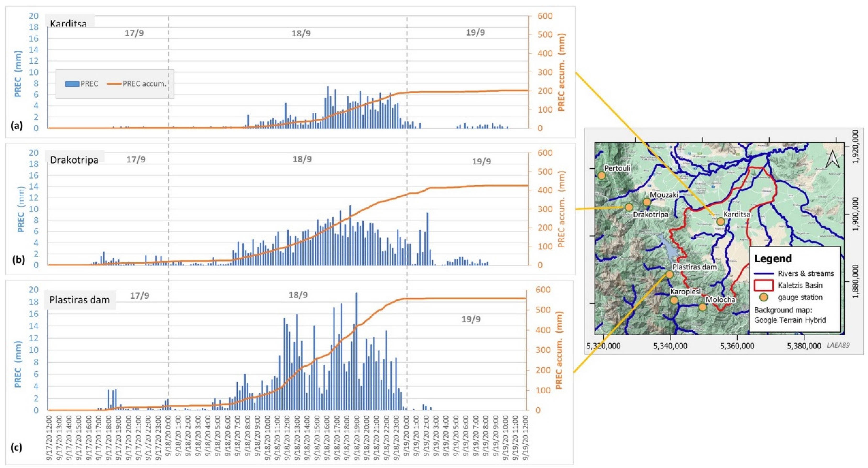Click the 5,380,000 easting label
This screenshot has width=868, height=468.
pyautogui.click(x=804, y=346)
